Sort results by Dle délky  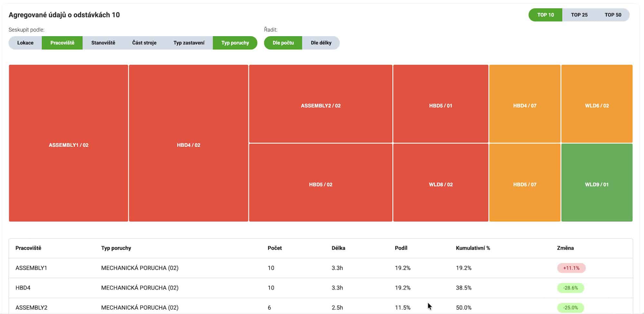point(321,42)
